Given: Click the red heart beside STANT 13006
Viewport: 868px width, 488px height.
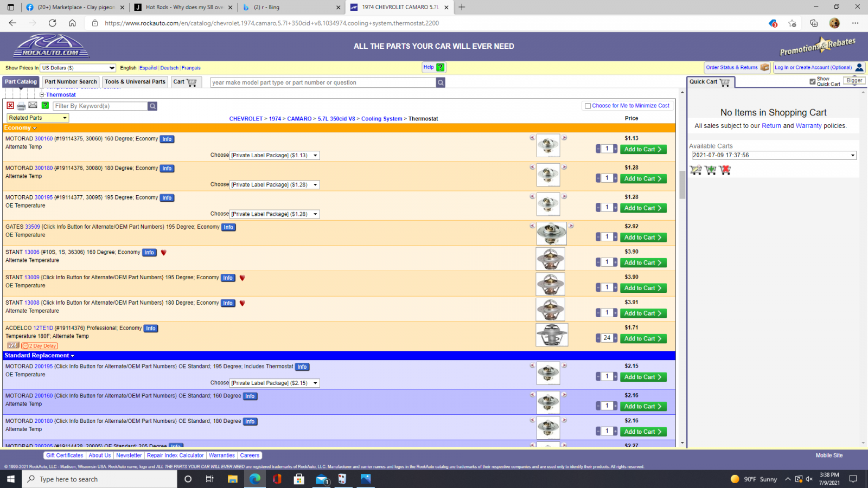Looking at the screenshot, I should 164,253.
